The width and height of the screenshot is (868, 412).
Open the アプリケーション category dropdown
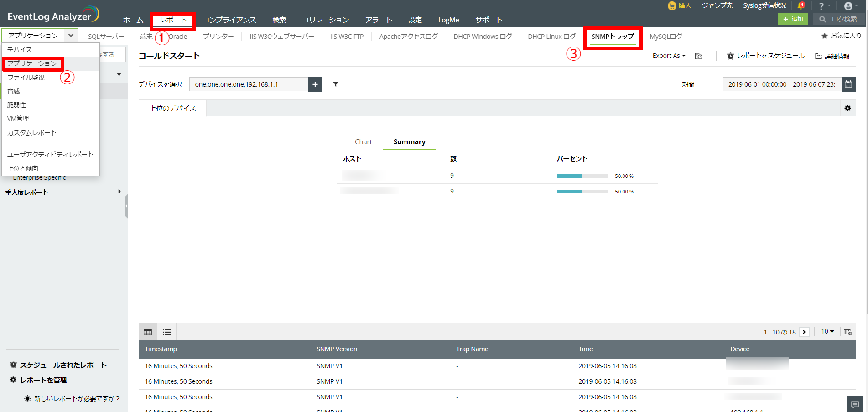click(40, 36)
